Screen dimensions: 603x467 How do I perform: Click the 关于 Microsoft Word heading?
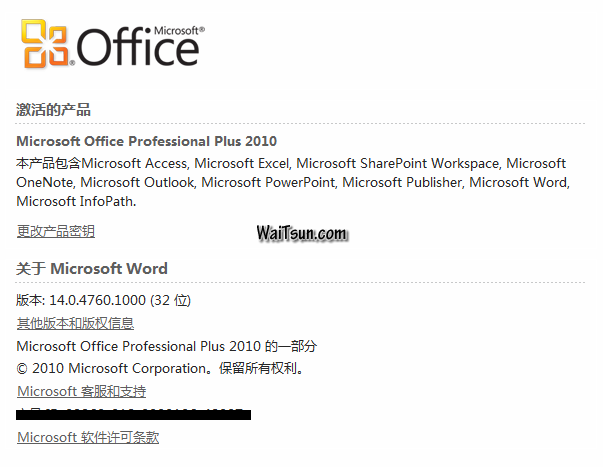92,268
